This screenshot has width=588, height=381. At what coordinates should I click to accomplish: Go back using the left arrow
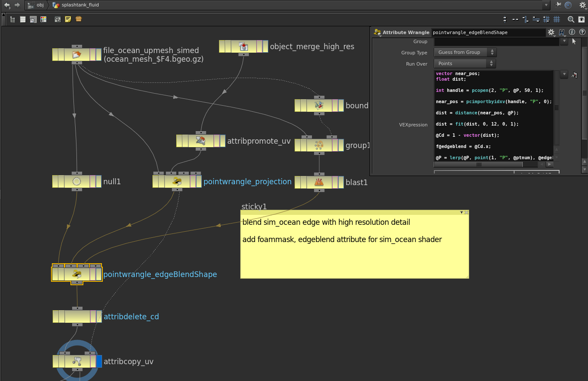pos(7,5)
